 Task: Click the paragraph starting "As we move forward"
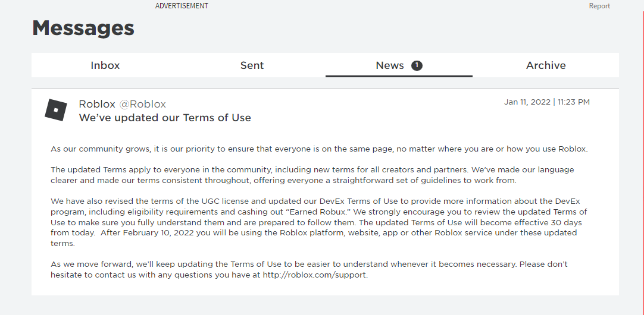click(x=309, y=269)
